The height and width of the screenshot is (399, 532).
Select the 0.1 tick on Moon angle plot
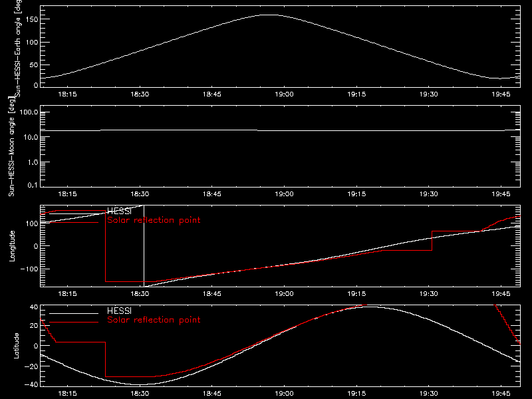click(x=33, y=186)
